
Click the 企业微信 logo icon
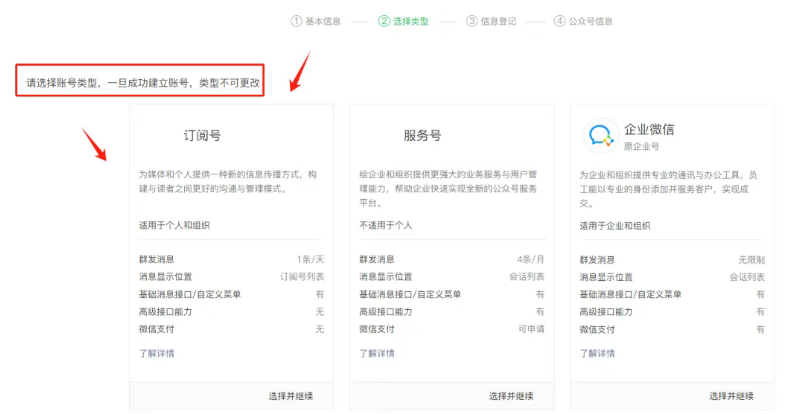(x=601, y=135)
